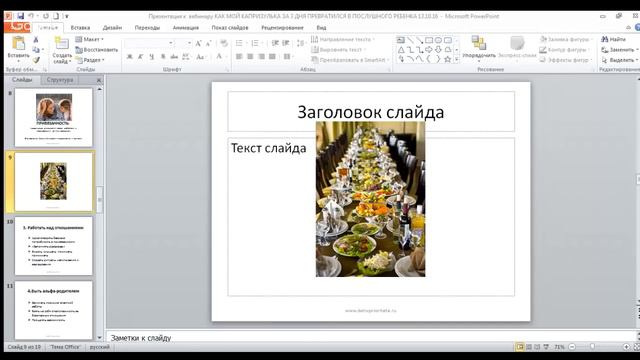Click the Заголовок слайда title placeholder
Viewport: 640px width, 360px height.
pos(371,112)
